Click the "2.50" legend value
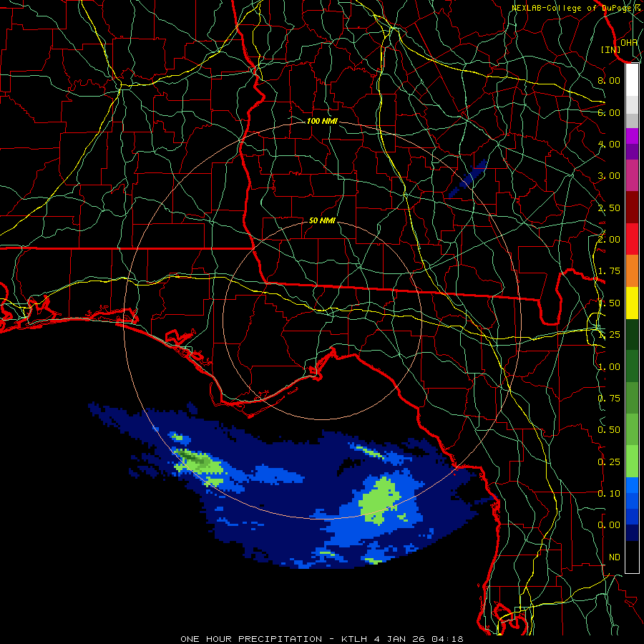Image resolution: width=644 pixels, height=644 pixels. pyautogui.click(x=609, y=208)
